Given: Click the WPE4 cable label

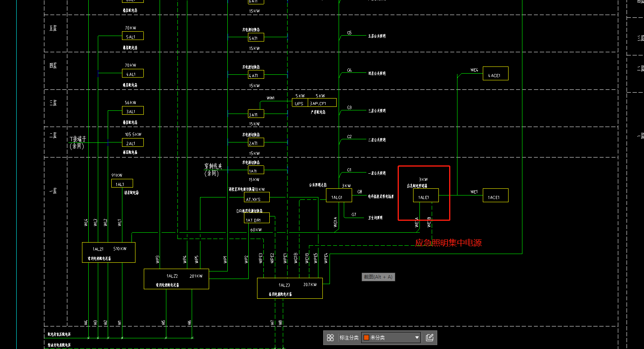Looking at the screenshot, I should point(326,258).
